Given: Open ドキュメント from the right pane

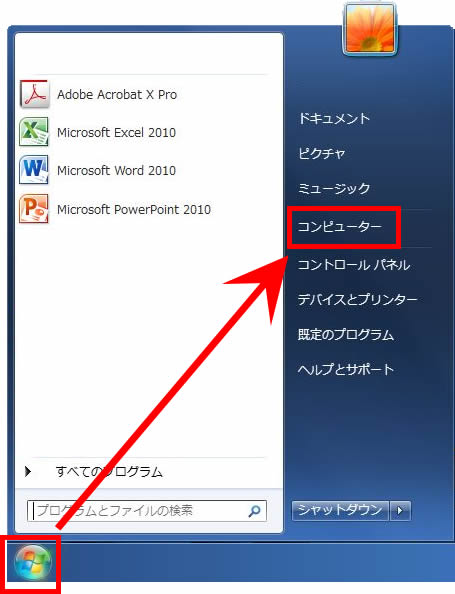Looking at the screenshot, I should (334, 119).
